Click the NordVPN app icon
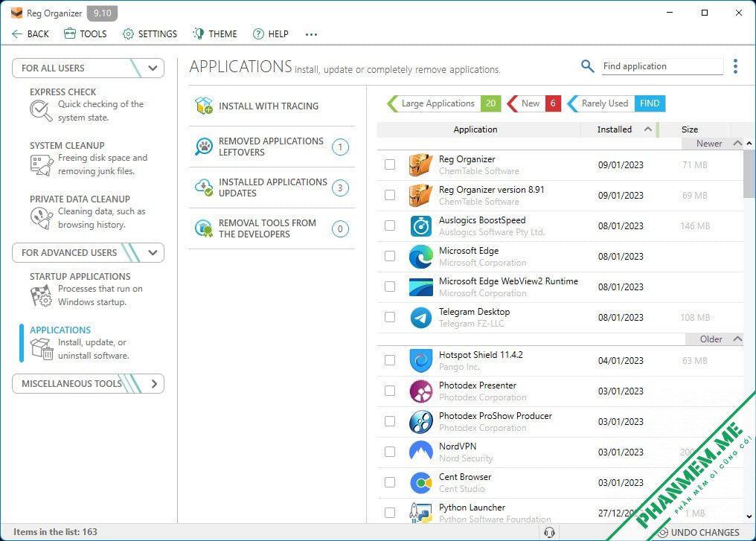 click(421, 452)
